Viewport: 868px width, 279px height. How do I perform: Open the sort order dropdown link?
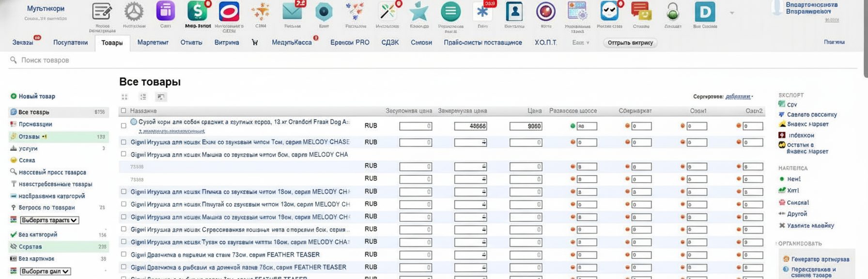click(739, 97)
